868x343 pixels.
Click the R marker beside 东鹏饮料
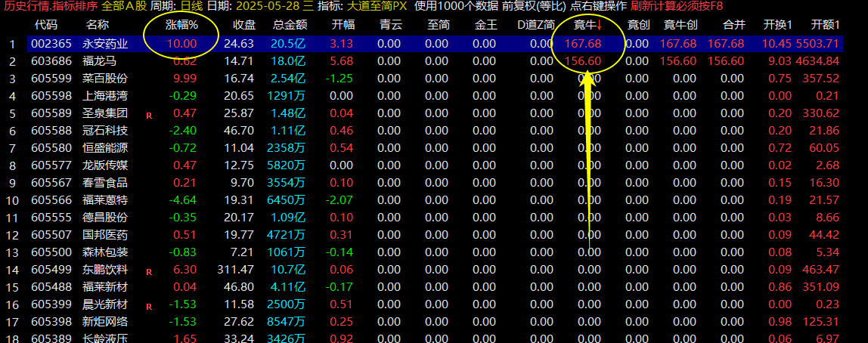click(148, 272)
